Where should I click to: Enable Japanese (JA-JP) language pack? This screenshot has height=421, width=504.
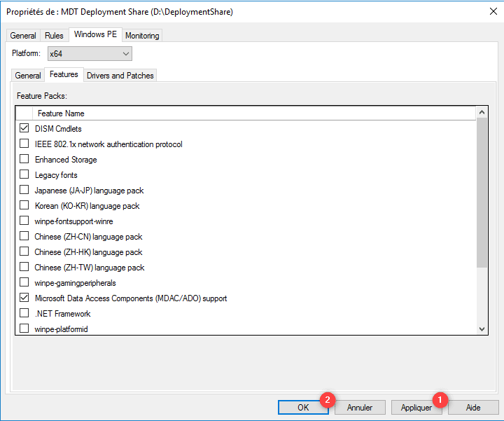24,190
